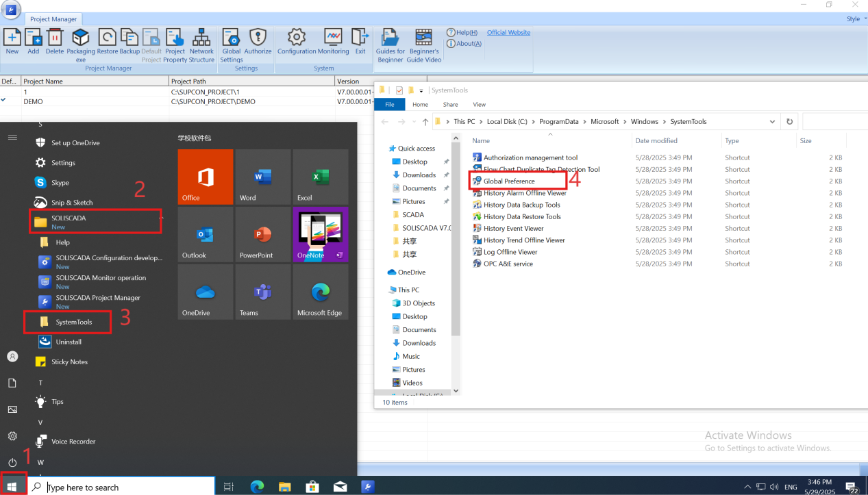This screenshot has width=868, height=495.
Task: Create a new project with New icon
Action: coord(12,41)
